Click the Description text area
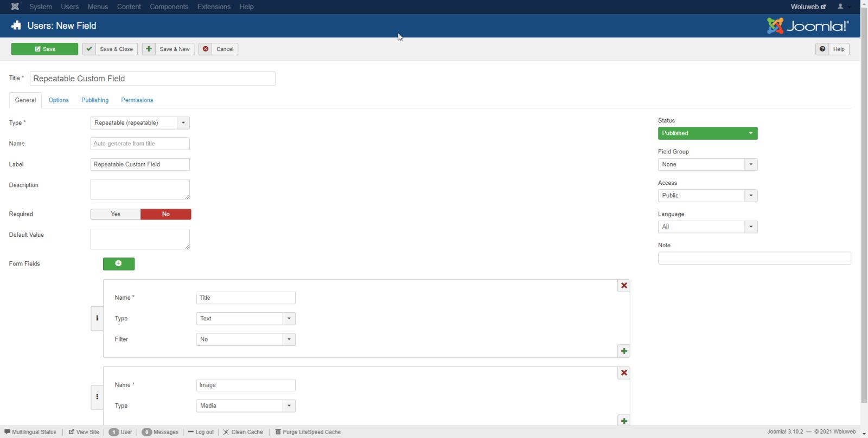Viewport: 868px width, 438px height. click(140, 189)
